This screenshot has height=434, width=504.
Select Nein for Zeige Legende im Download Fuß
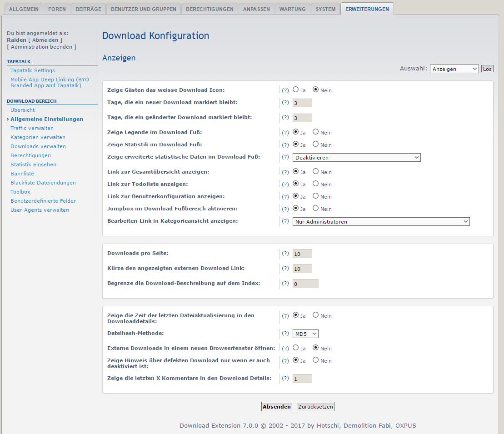(x=315, y=132)
